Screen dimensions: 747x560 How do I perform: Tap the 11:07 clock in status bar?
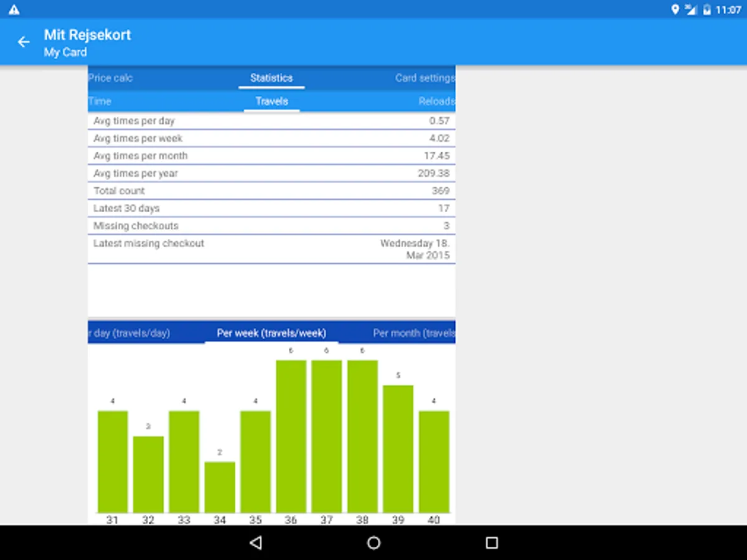click(x=728, y=10)
